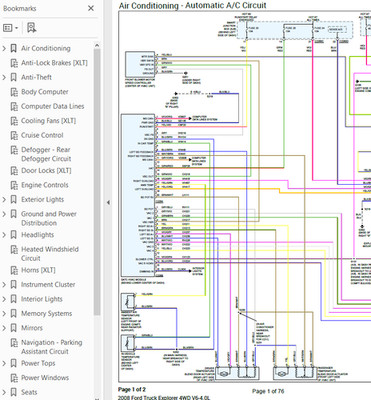Go to Door Locks [XLT] bookmark
This screenshot has width=371, height=400.
[x=46, y=171]
